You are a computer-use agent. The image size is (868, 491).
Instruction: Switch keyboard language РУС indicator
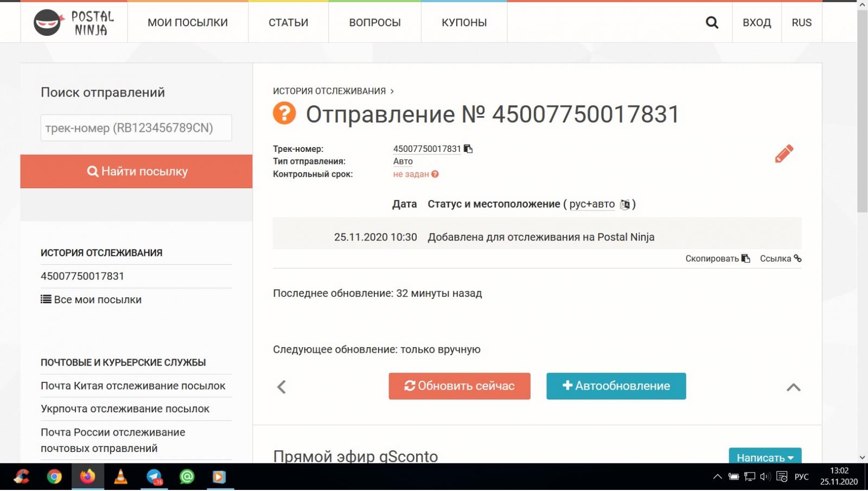click(x=801, y=477)
